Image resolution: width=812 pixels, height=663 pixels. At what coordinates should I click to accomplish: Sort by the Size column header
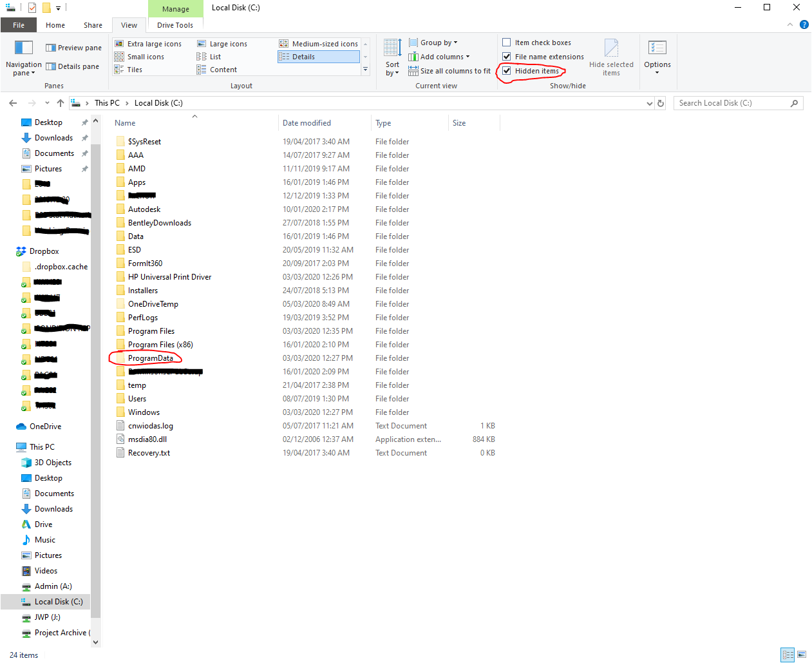coord(474,123)
